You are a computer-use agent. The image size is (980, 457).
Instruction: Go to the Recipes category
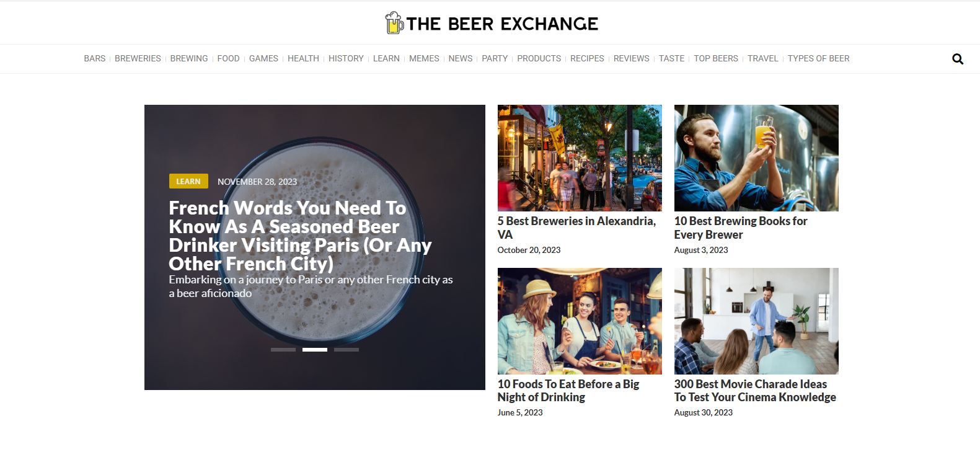pos(586,58)
